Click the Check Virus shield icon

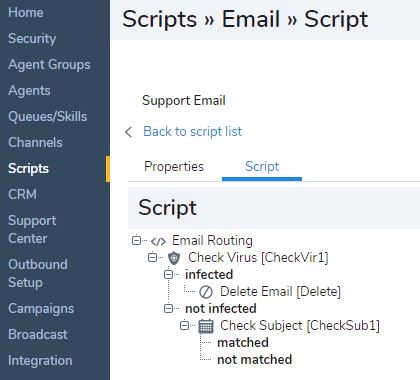pyautogui.click(x=174, y=258)
